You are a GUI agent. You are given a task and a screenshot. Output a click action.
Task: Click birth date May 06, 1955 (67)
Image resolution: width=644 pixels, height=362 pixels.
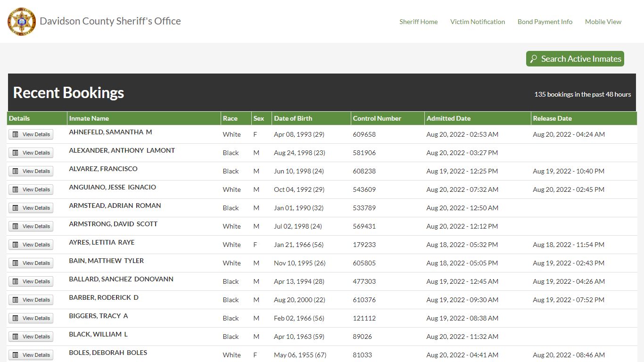[300, 355]
